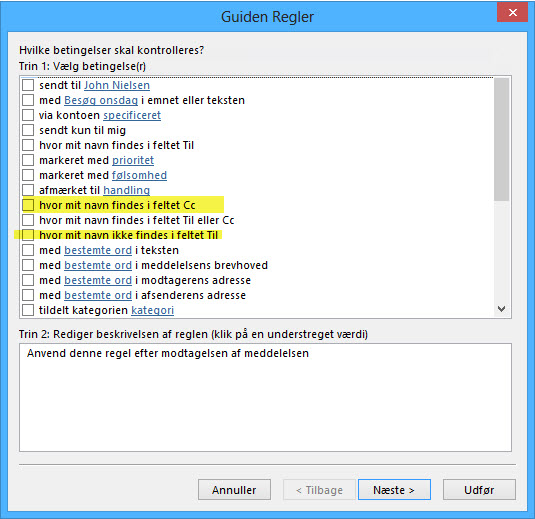
Task: Click the Annuller button
Action: tap(234, 490)
